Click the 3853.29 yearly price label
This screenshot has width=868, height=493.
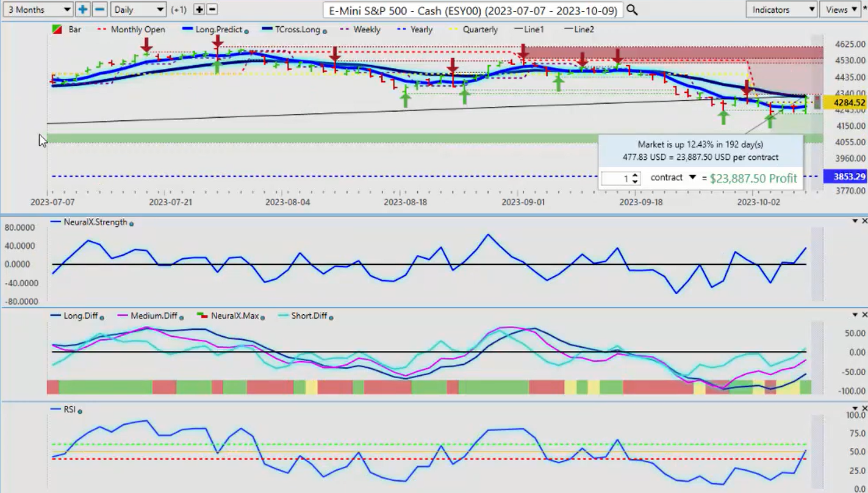pyautogui.click(x=844, y=176)
